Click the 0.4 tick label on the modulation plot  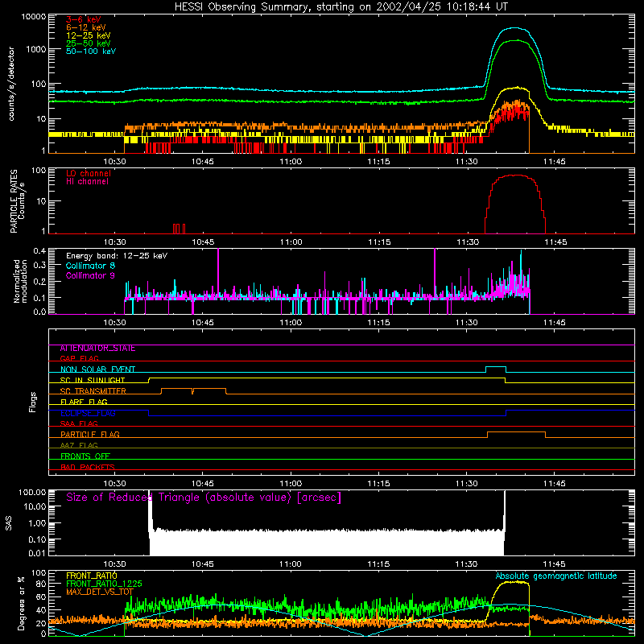[39, 251]
